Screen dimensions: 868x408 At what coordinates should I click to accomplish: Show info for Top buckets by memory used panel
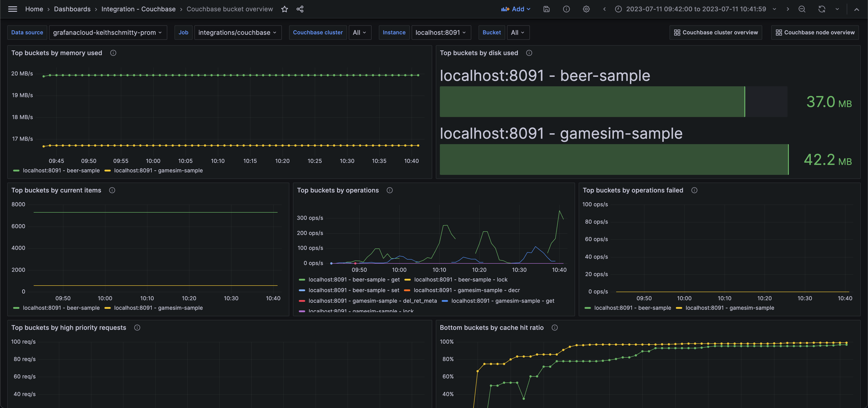click(113, 53)
